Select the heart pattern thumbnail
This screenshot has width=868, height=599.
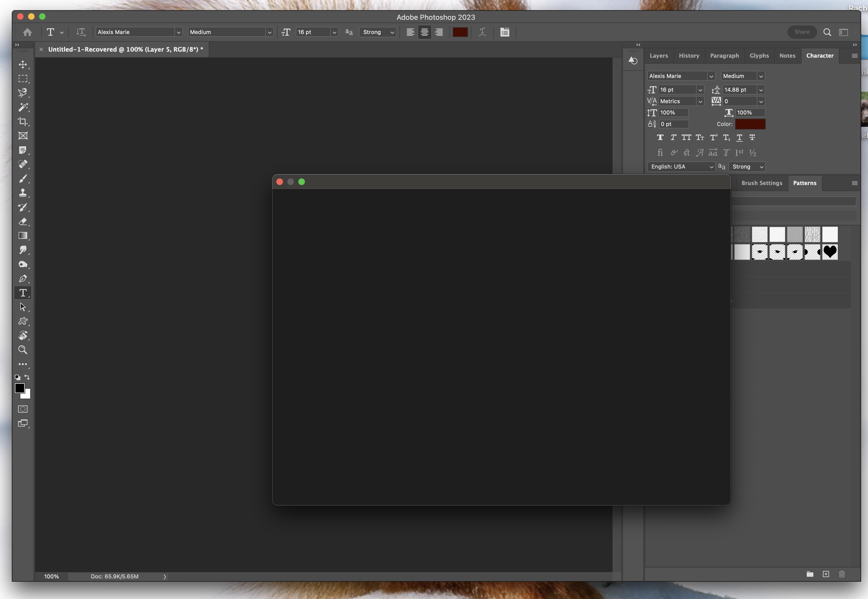[830, 252]
